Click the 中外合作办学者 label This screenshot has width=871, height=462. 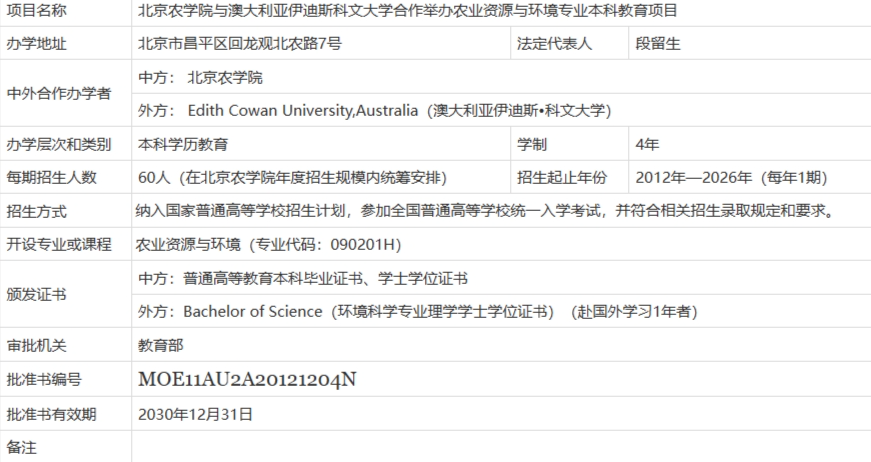(59, 93)
